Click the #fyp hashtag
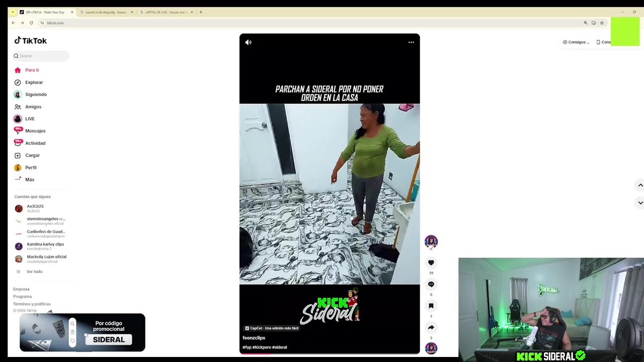This screenshot has width=644, height=362. point(247,347)
